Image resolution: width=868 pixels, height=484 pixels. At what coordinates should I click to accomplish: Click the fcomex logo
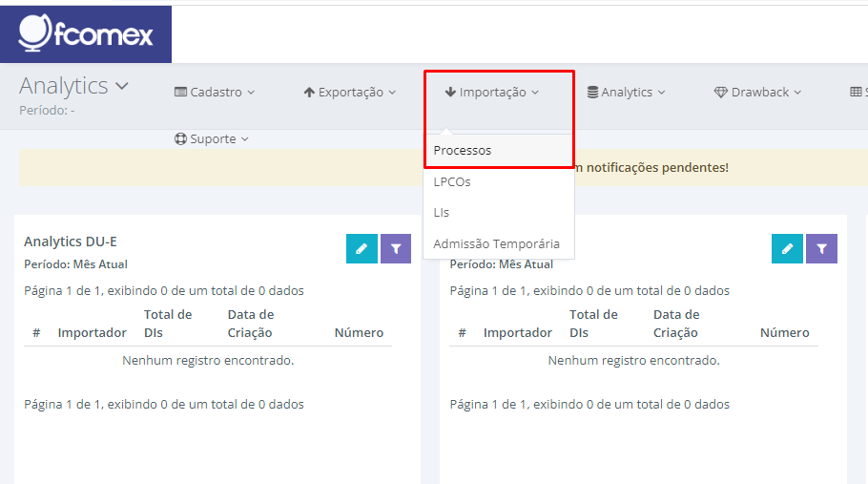tap(85, 33)
